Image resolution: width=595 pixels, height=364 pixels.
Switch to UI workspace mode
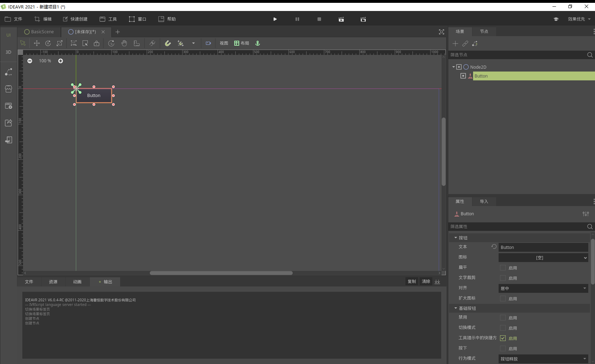point(9,35)
